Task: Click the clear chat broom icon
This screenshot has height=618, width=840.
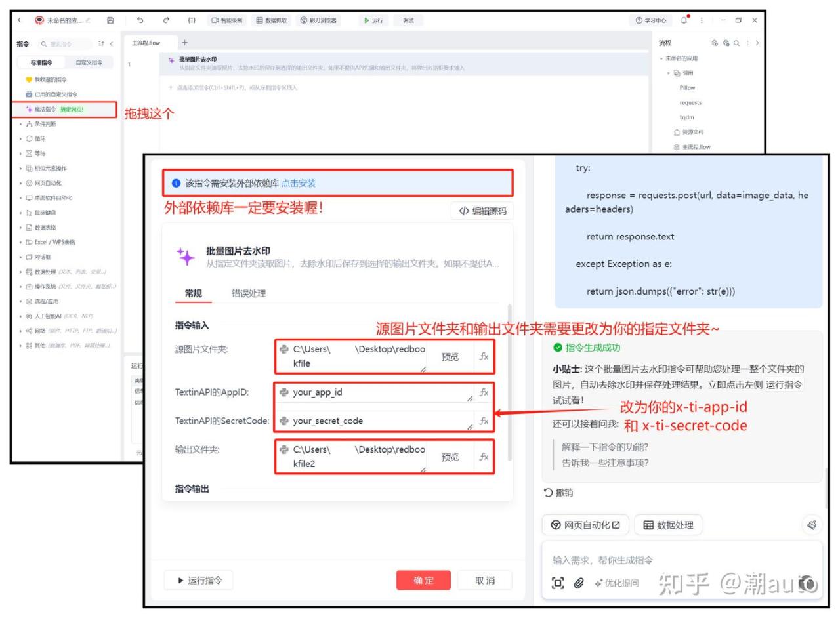Action: (812, 524)
